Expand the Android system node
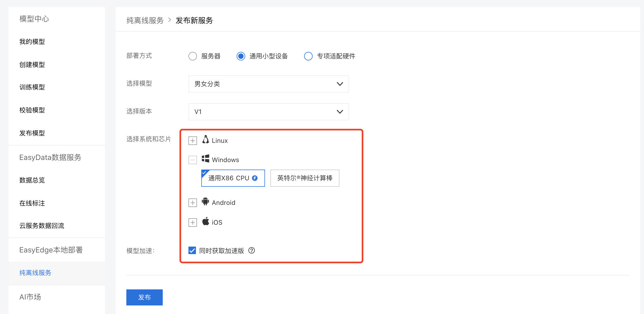Screen dimensions: 644x314 tap(193, 203)
